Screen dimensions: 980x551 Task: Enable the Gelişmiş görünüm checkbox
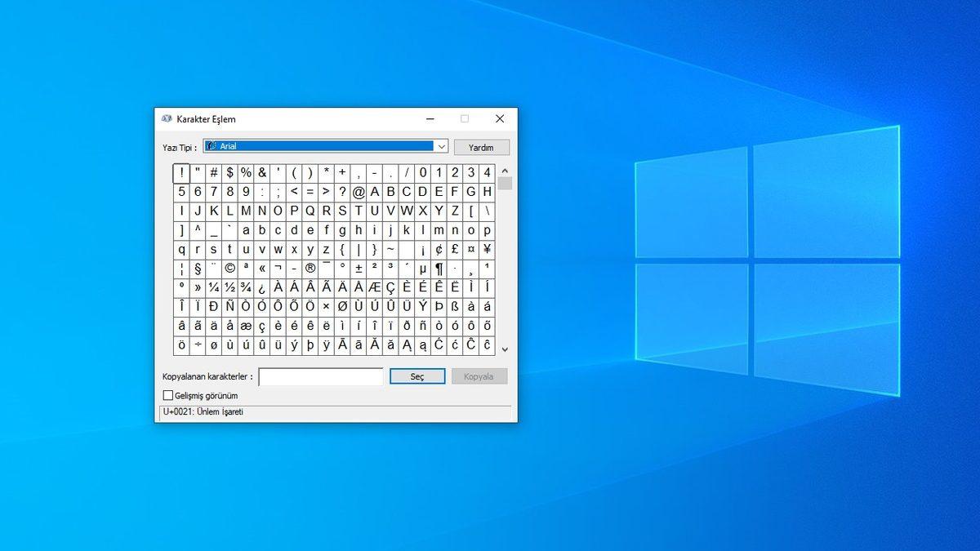168,395
